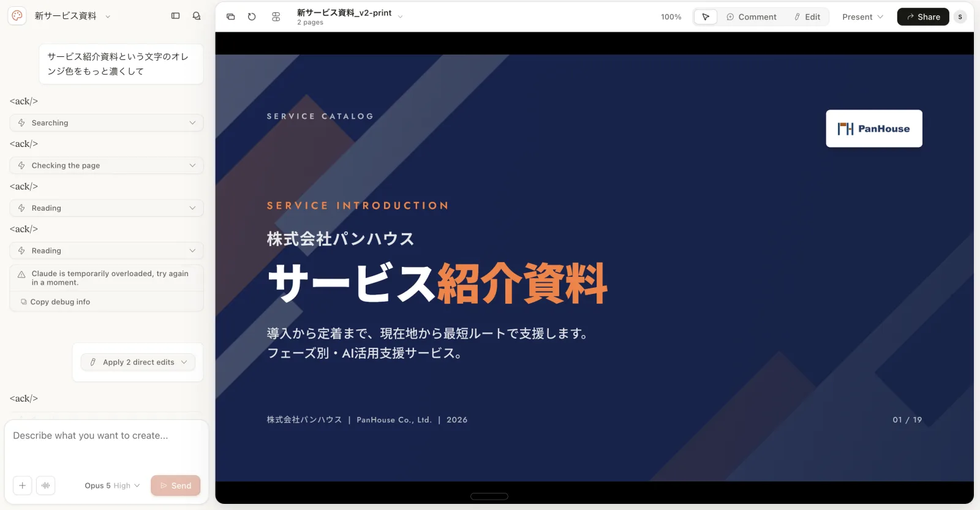Select the SERVICE INTRODUCTION orange text
The width and height of the screenshot is (980, 510).
click(x=358, y=206)
